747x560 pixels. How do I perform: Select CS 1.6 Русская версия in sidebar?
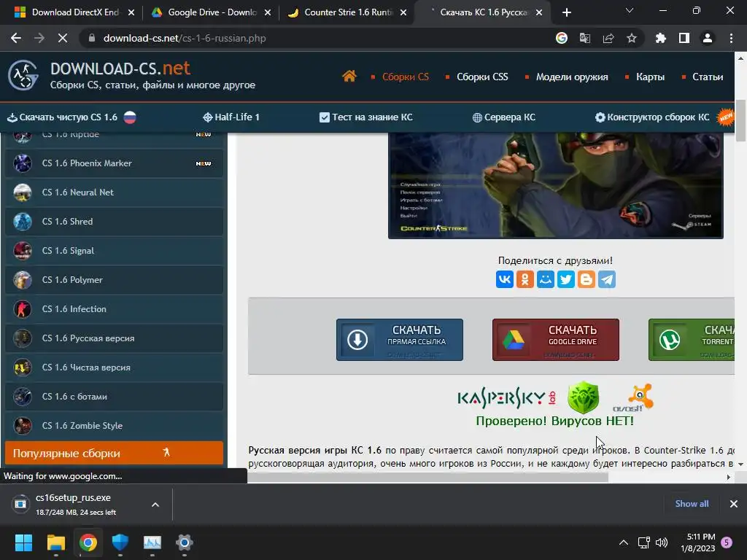click(x=114, y=338)
